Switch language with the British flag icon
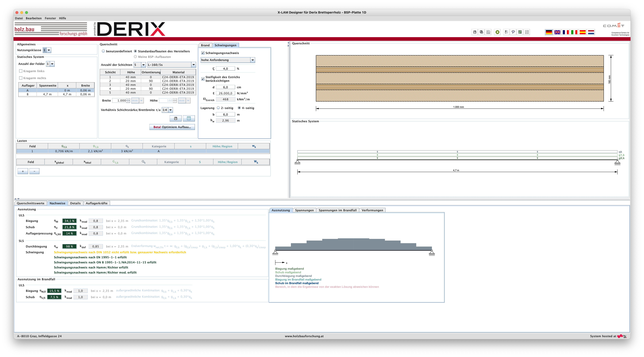644x357 pixels. [557, 32]
